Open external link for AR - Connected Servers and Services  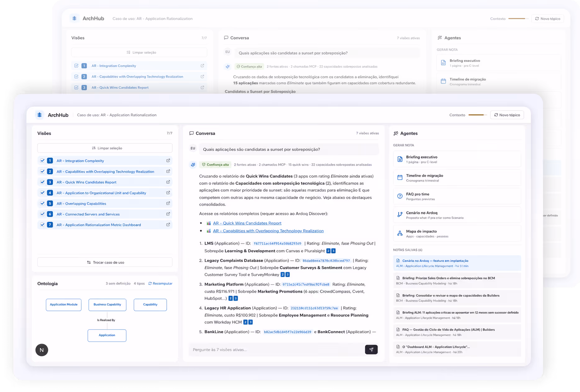[168, 214]
